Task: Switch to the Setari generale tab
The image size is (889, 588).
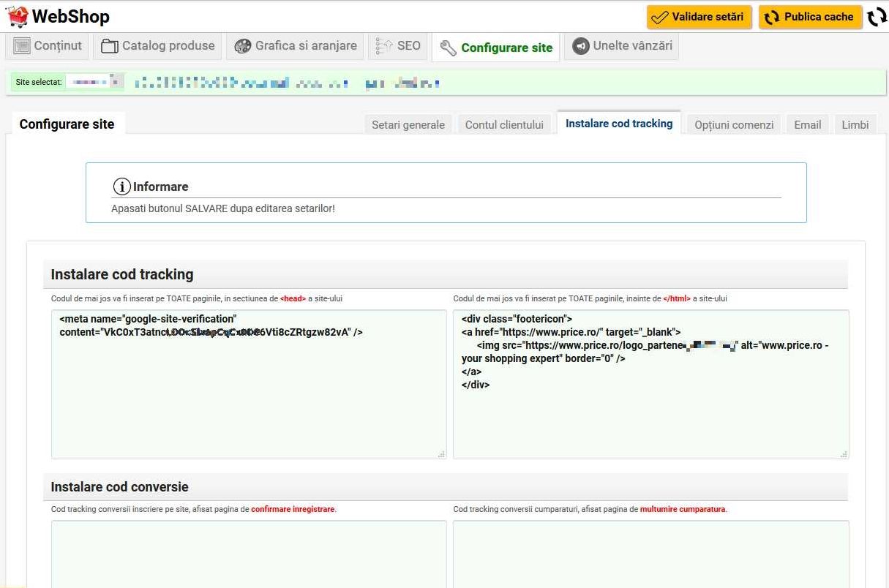Action: (x=408, y=125)
